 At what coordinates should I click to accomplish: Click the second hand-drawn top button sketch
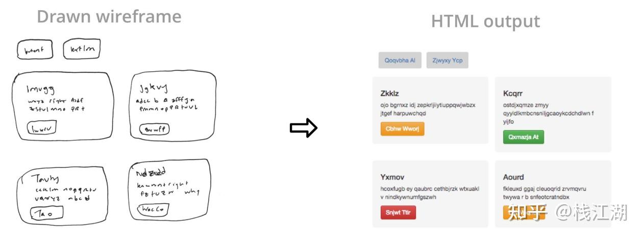click(82, 49)
